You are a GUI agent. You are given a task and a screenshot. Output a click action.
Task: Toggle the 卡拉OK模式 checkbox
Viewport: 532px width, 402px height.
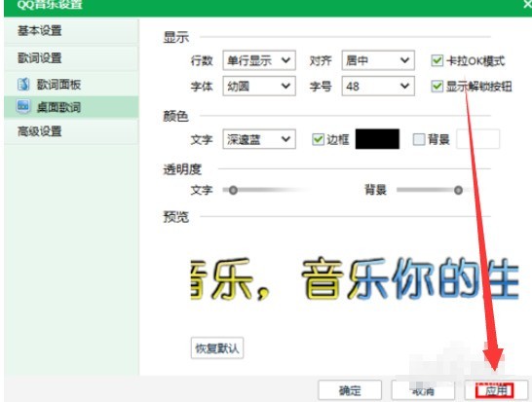(437, 60)
